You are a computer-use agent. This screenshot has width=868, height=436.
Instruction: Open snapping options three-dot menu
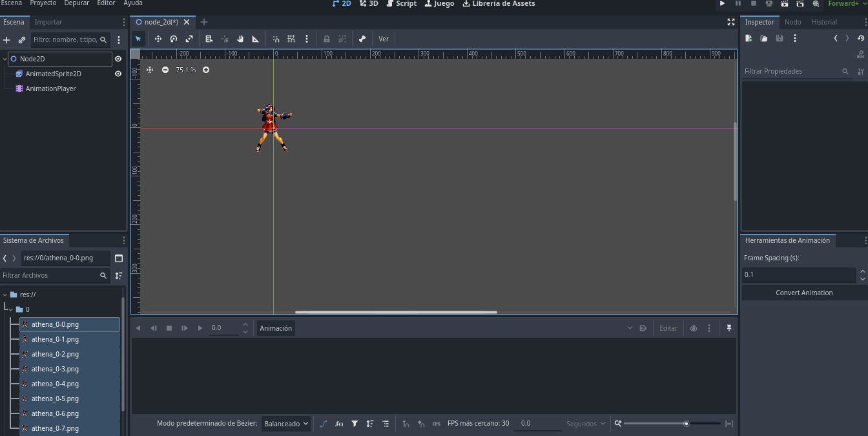tap(307, 39)
